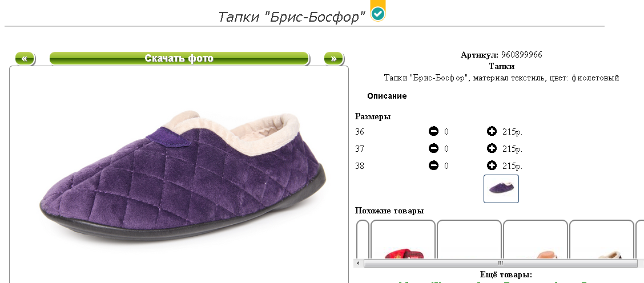Decrease quantity for size 37
Viewport: 644px width, 283px height.
coord(433,148)
